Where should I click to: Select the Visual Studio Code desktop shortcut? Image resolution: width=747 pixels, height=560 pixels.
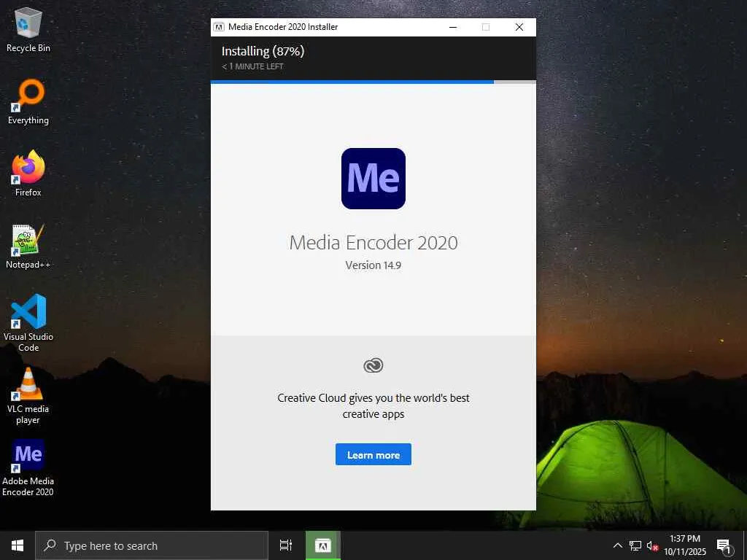coord(28,323)
